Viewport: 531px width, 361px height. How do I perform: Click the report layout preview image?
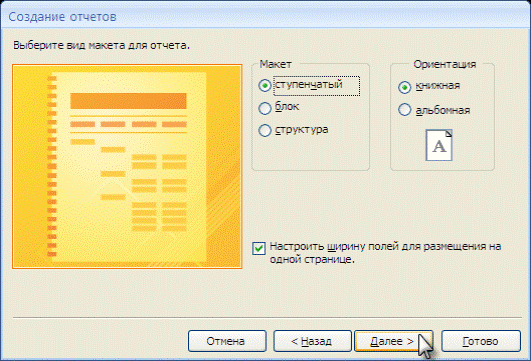[x=127, y=166]
